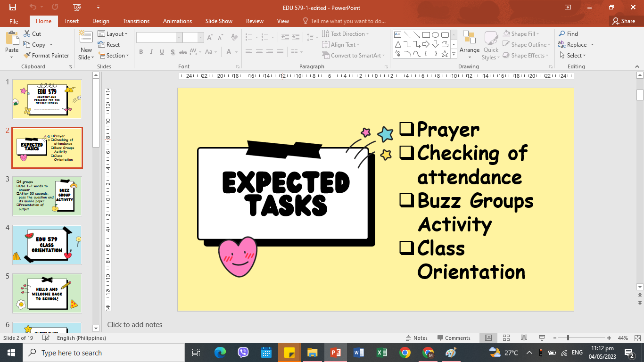This screenshot has height=362, width=644.
Task: Select the 5-Point Star shape
Action: [x=445, y=54]
